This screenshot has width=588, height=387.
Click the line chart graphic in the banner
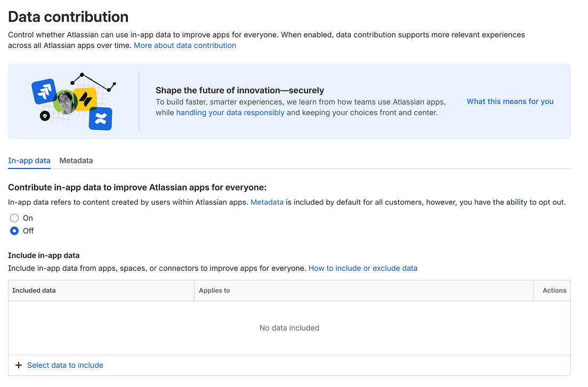[94, 81]
